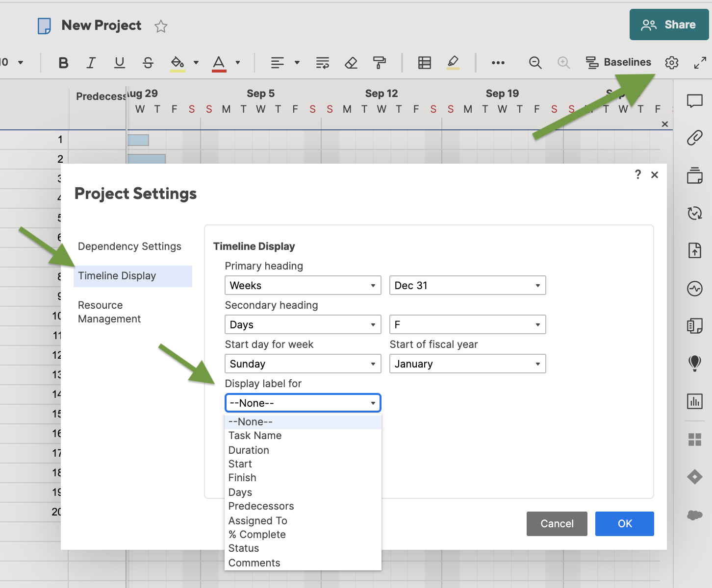Zoom out the Gantt timeline
The width and height of the screenshot is (712, 588).
click(535, 63)
